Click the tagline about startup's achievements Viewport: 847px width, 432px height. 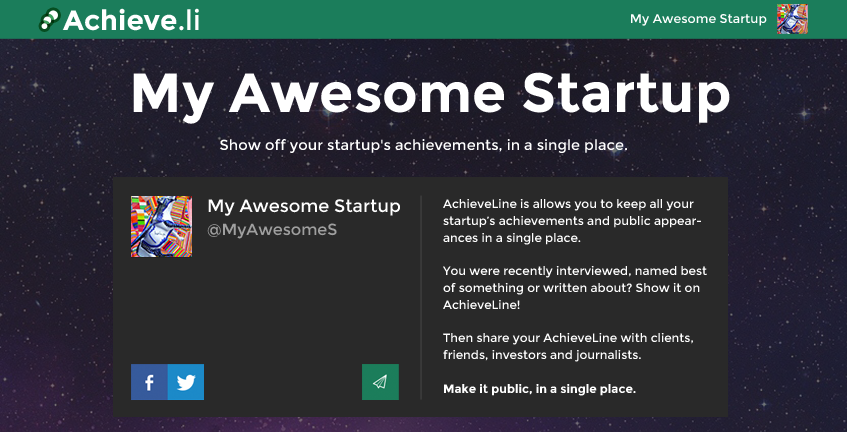click(x=423, y=145)
